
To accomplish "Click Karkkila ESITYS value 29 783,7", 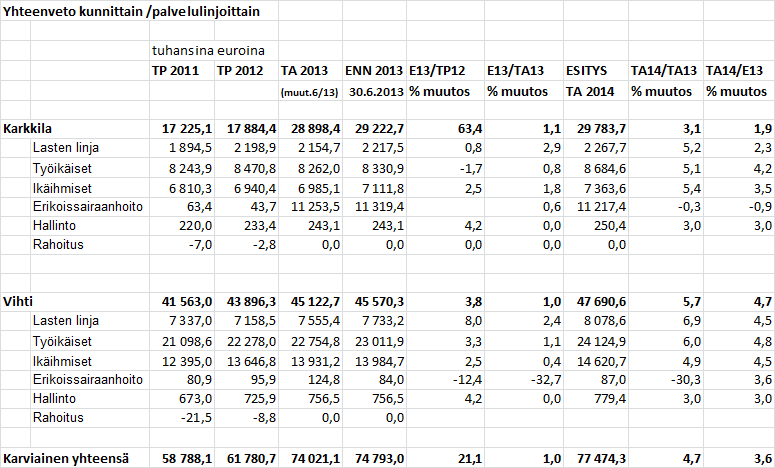I will [602, 129].
